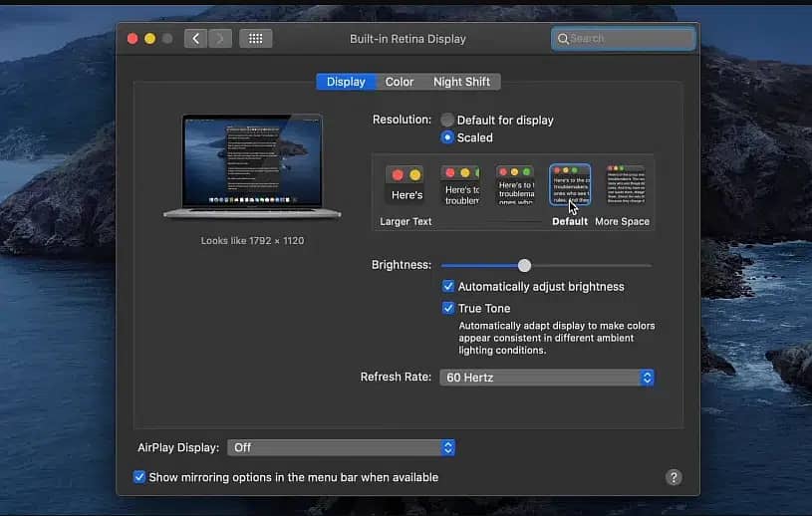The height and width of the screenshot is (516, 812).
Task: Disable Automatically adjust brightness checkbox
Action: coord(448,287)
